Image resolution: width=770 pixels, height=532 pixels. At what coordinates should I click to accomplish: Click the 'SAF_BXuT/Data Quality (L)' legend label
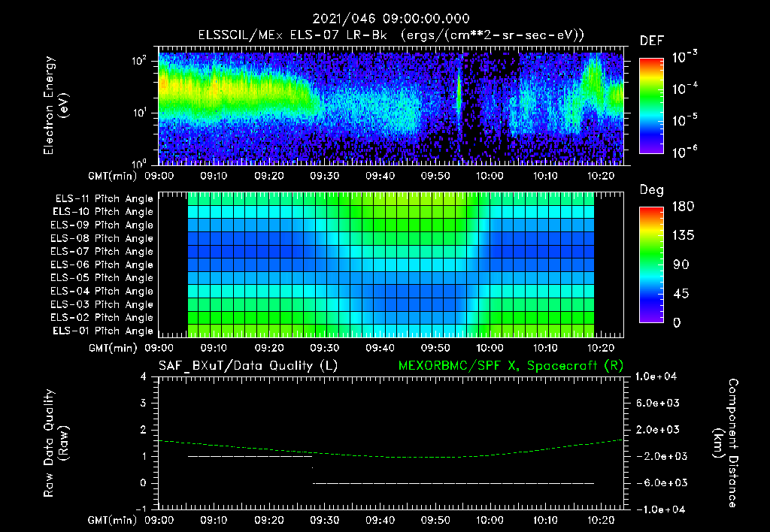248,366
